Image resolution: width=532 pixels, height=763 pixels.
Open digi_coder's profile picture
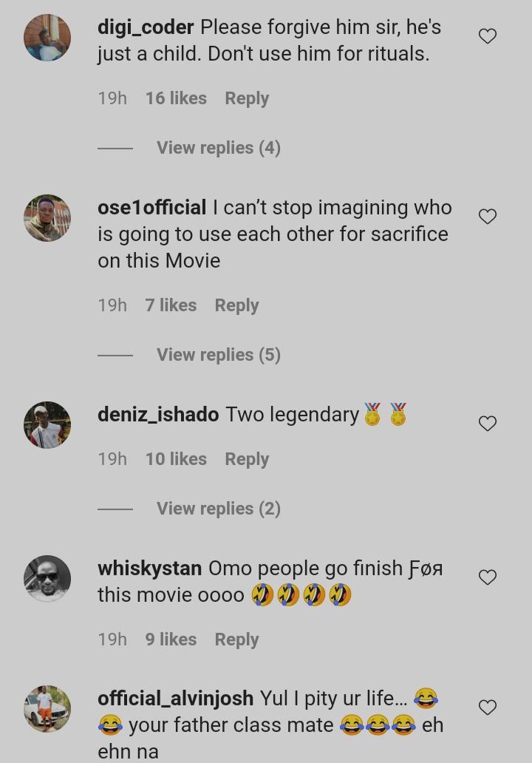click(x=47, y=38)
